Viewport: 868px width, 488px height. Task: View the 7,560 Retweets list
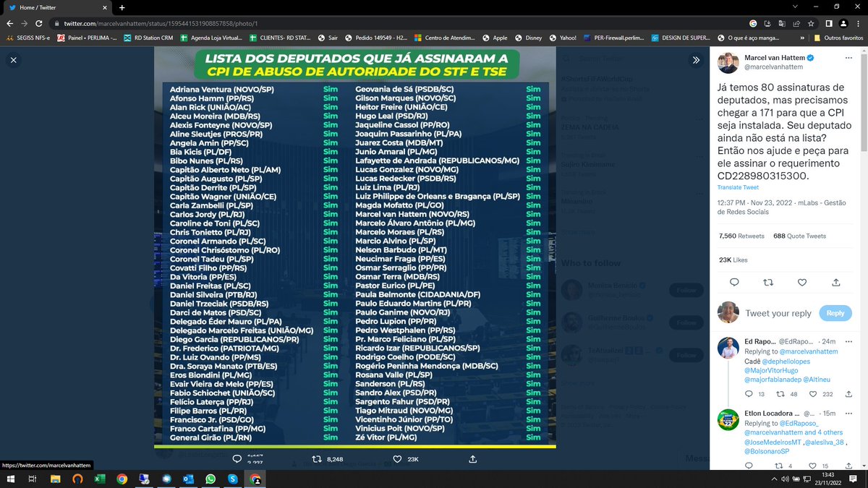(x=741, y=236)
